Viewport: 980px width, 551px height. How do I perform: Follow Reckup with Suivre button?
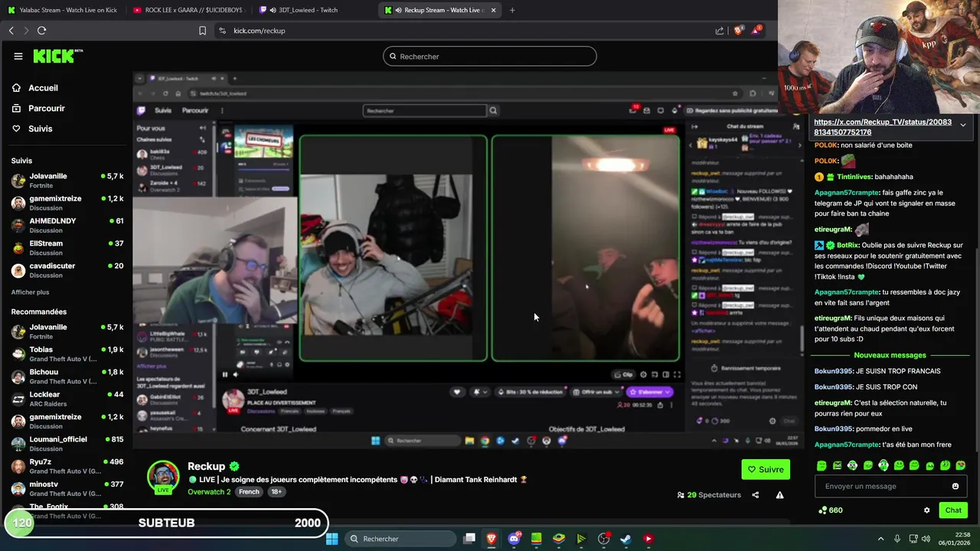[766, 469]
